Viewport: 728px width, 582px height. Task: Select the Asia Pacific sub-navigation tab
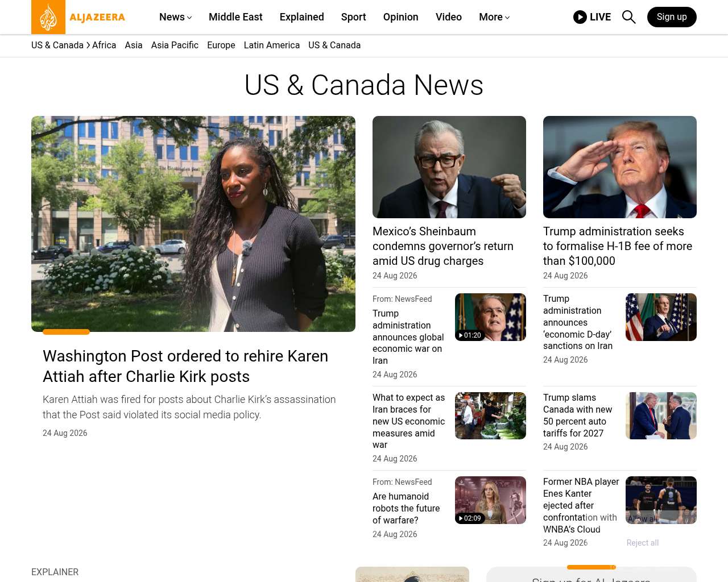click(x=175, y=45)
